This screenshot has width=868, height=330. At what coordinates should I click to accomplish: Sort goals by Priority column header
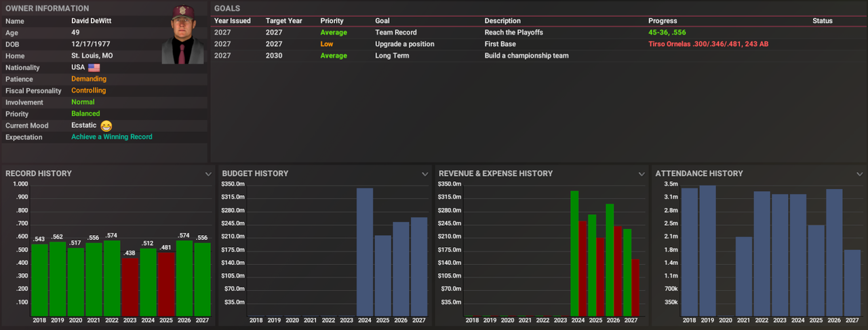pos(332,21)
